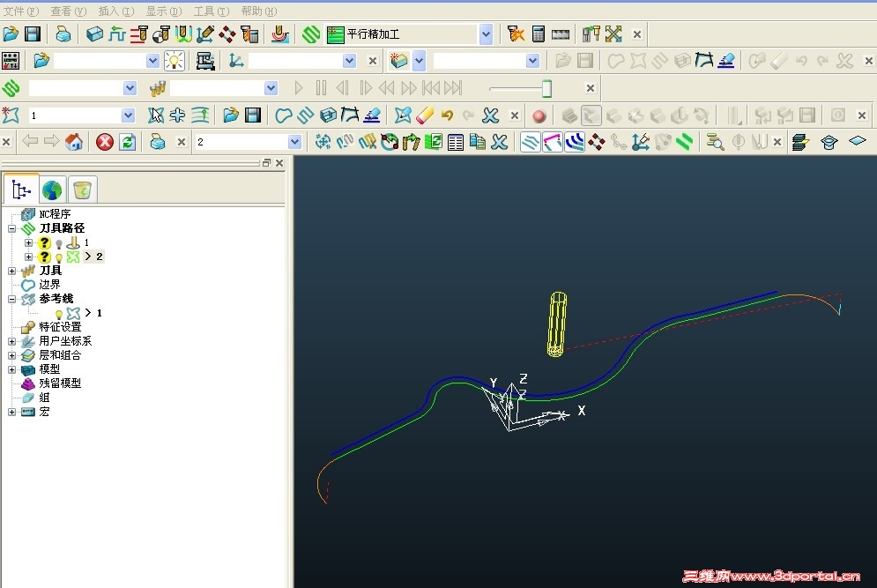Viewport: 877px width, 588px height.
Task: Switch to the recycle bin tab
Action: pos(82,190)
